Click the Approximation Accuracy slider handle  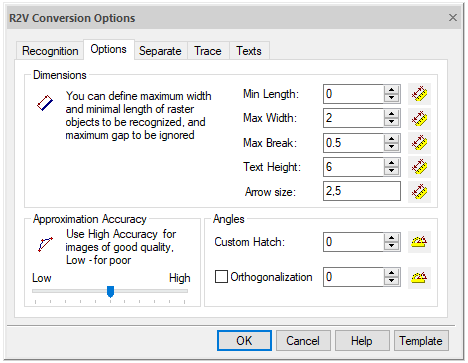[x=110, y=291]
